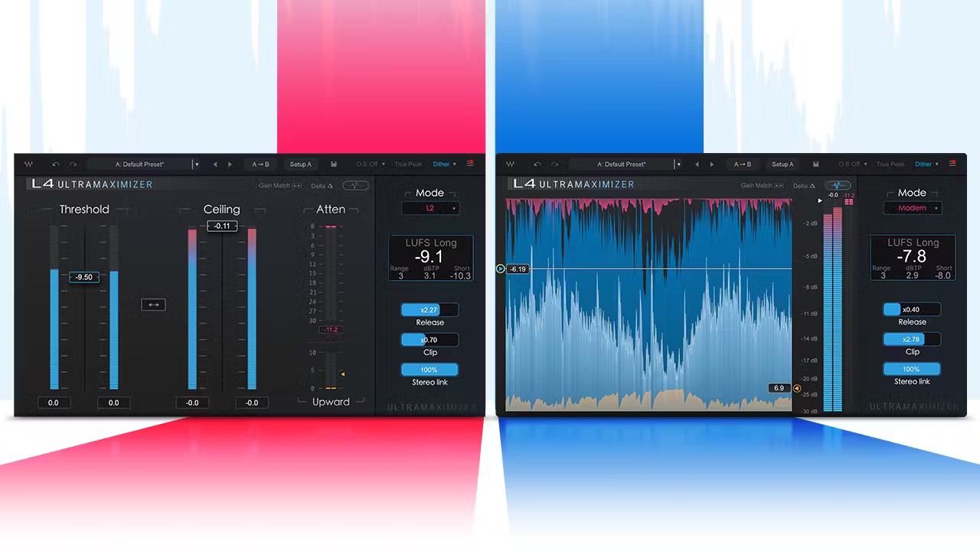The width and height of the screenshot is (980, 551).
Task: Enable True Peak in the right plugin
Action: click(x=890, y=165)
